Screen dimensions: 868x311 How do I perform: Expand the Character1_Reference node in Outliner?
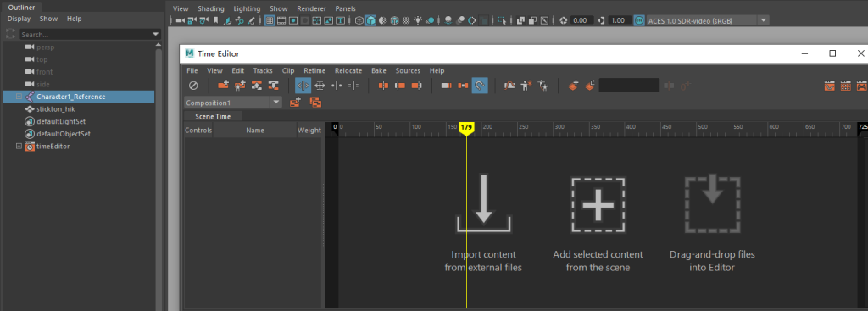click(19, 97)
